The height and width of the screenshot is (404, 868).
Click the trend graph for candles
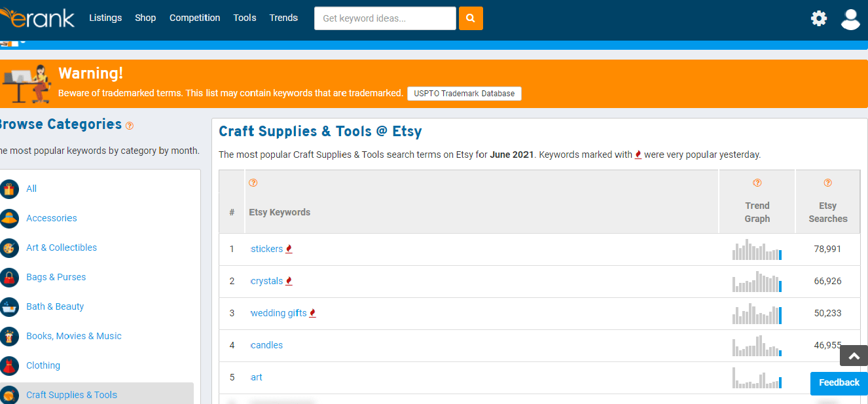(x=757, y=346)
